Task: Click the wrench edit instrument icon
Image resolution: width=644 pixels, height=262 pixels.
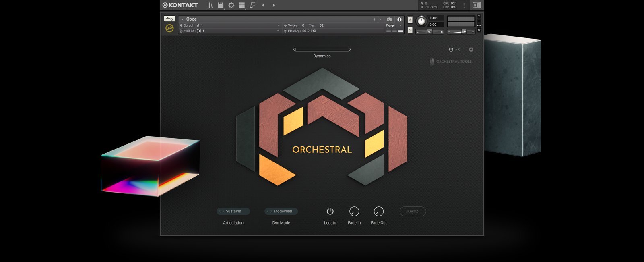Action: point(169,19)
